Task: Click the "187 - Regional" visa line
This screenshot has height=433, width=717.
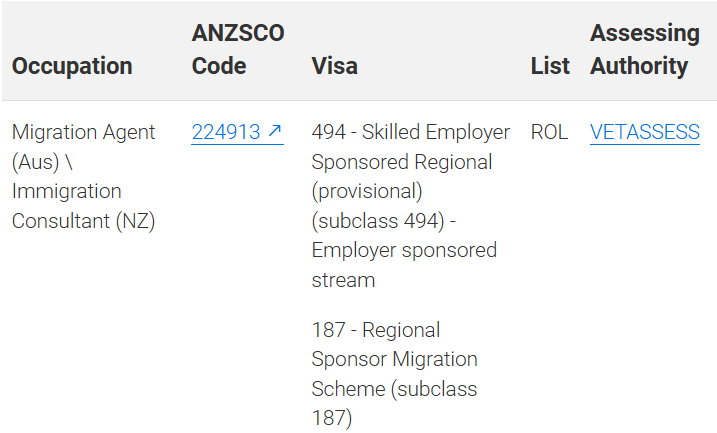Action: point(376,330)
